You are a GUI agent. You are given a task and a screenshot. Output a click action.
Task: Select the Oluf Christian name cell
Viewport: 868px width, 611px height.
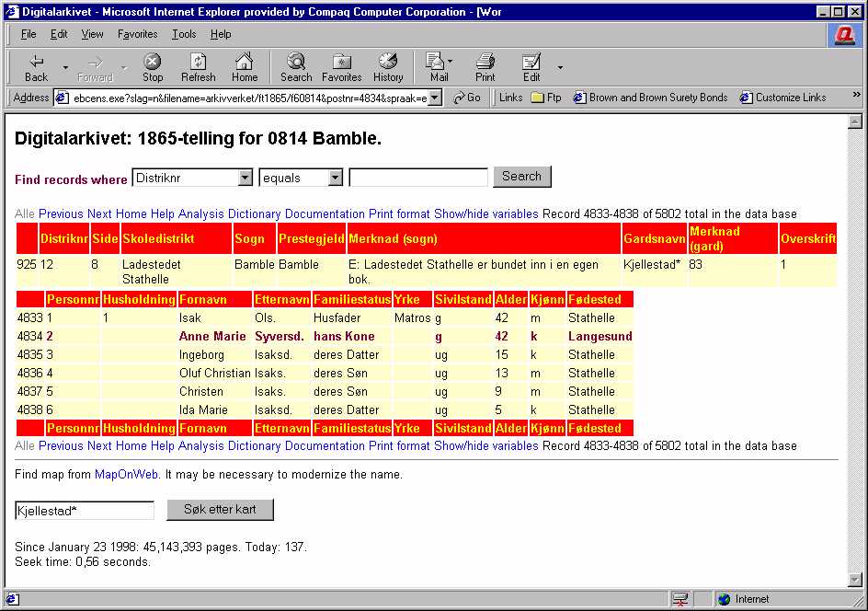pos(215,373)
